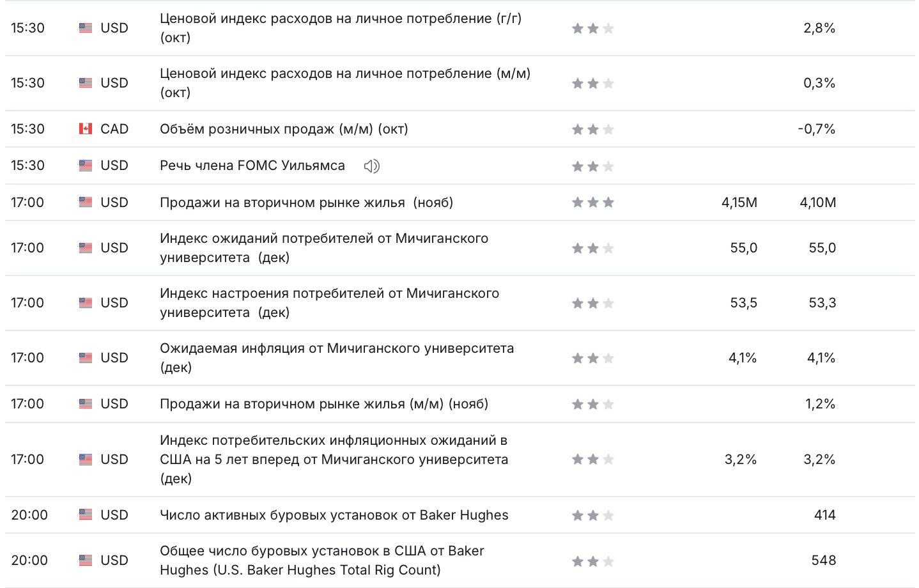Open the 5-year inflation expectations Michigan event
The image size is (919, 588).
click(x=334, y=460)
